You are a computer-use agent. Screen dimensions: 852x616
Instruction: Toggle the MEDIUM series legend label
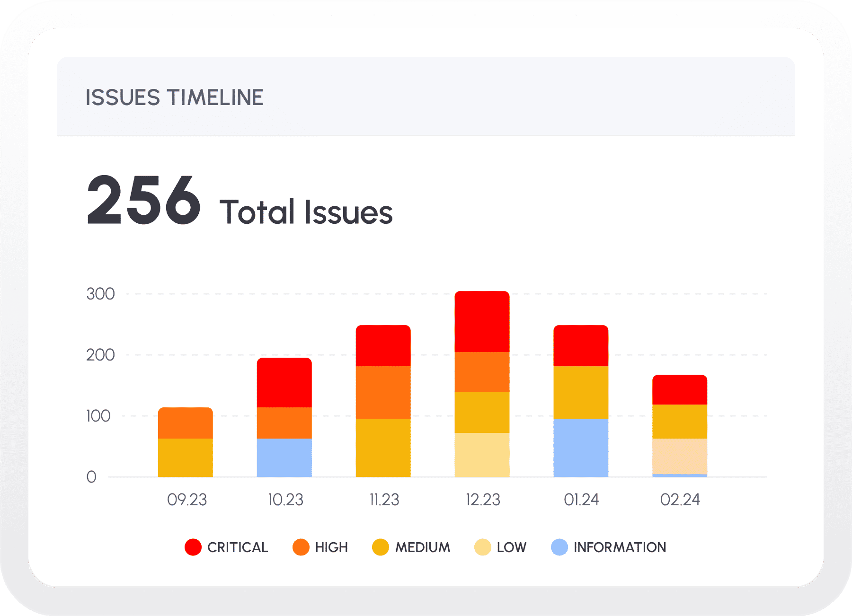(x=423, y=547)
